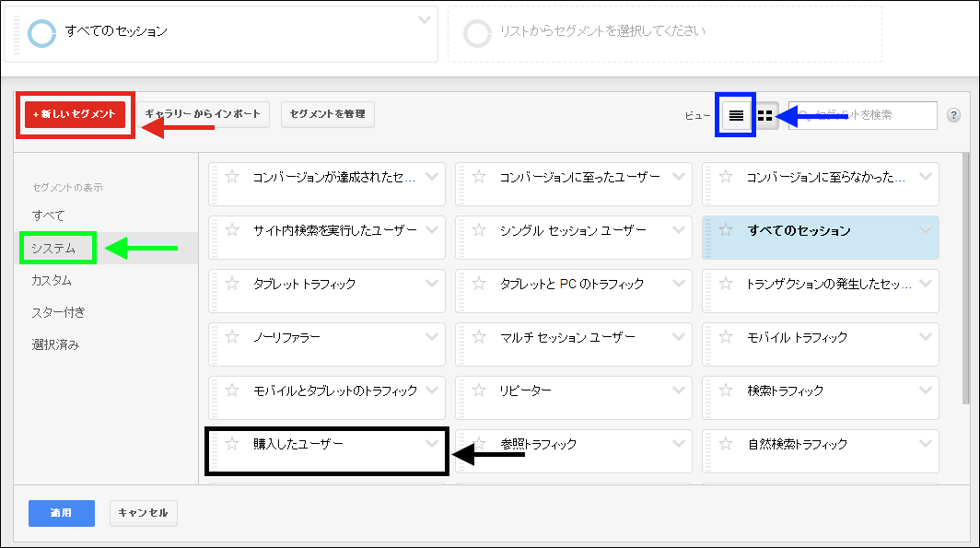Star the シングル セッション ユーザー segment
This screenshot has height=548, width=980.
coord(480,230)
